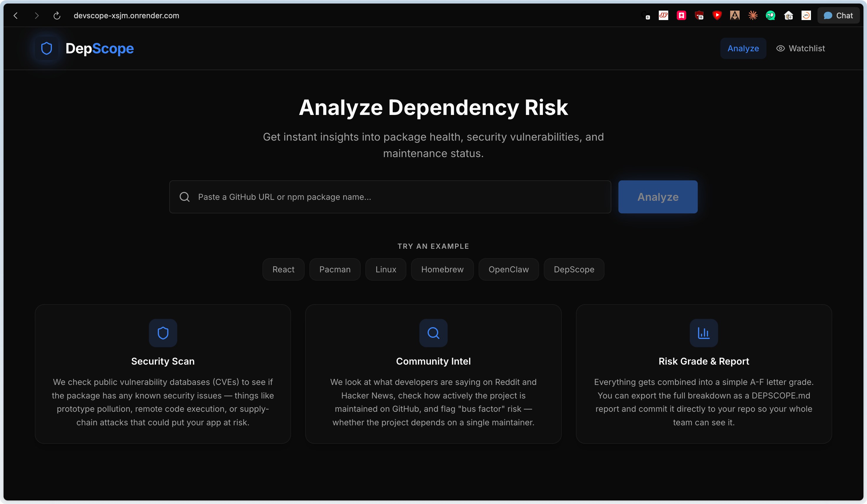The height and width of the screenshot is (504, 867).
Task: Click the Community Intel search icon
Action: 433,333
